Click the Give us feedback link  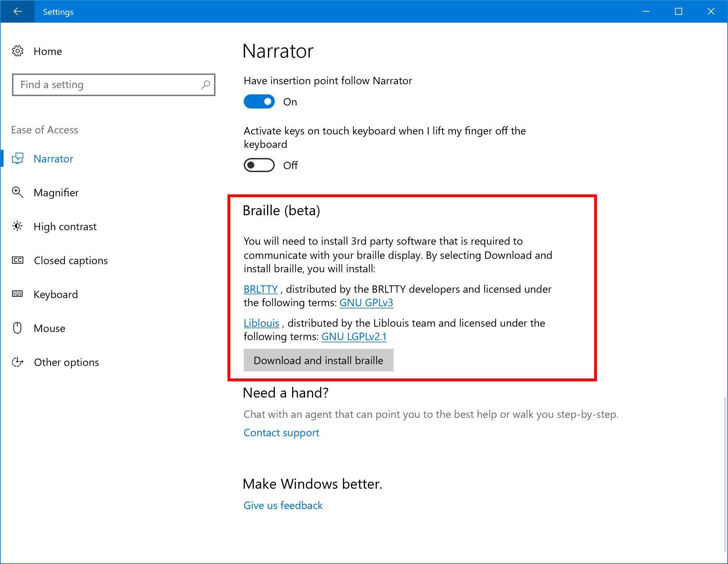(x=283, y=505)
